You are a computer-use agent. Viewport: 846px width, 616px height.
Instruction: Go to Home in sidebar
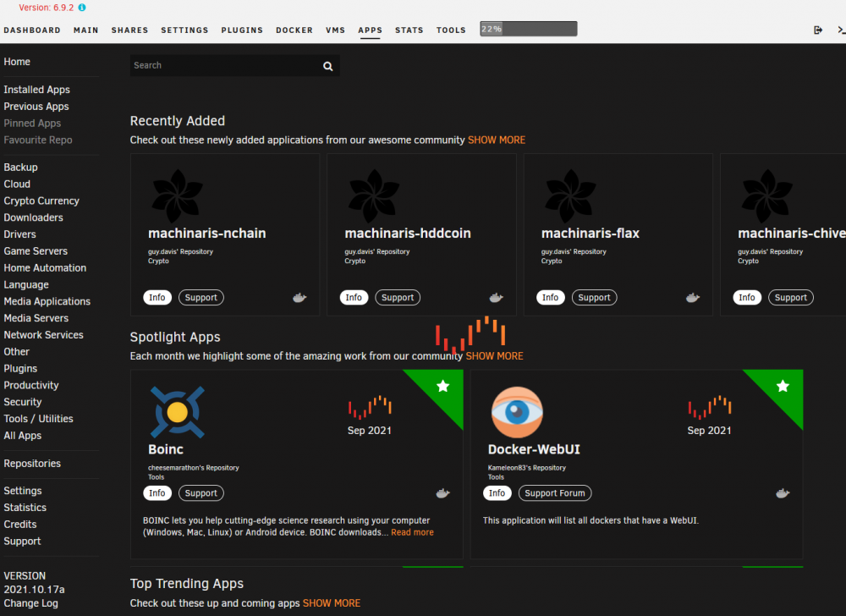(x=17, y=62)
